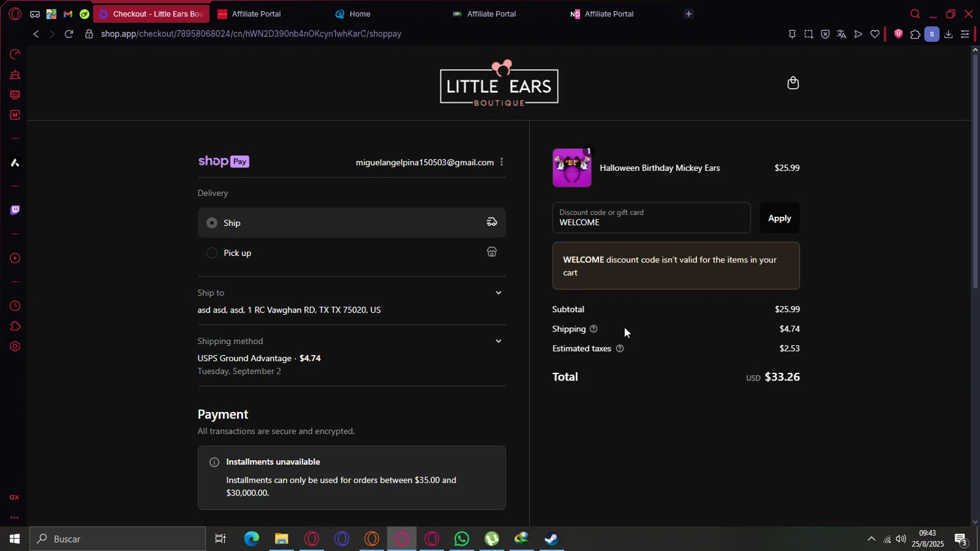Image resolution: width=980 pixels, height=551 pixels.
Task: Open extensions puzzle icon in toolbar
Action: coord(915,34)
